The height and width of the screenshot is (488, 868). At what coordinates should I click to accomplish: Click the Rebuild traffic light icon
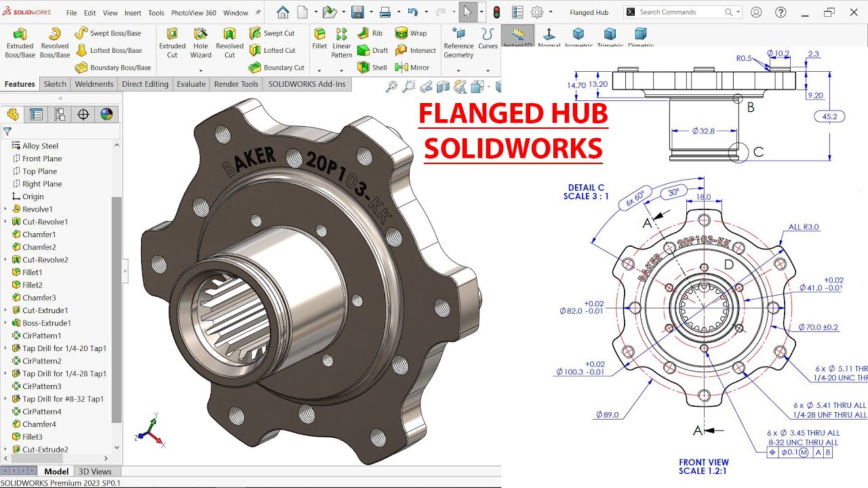pos(497,12)
